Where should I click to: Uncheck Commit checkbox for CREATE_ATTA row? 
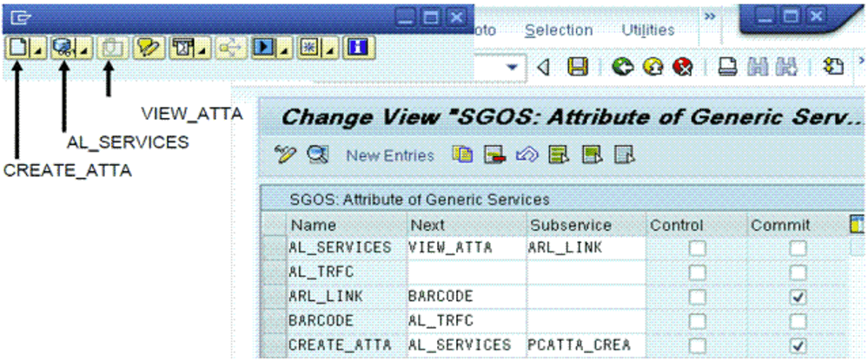798,345
